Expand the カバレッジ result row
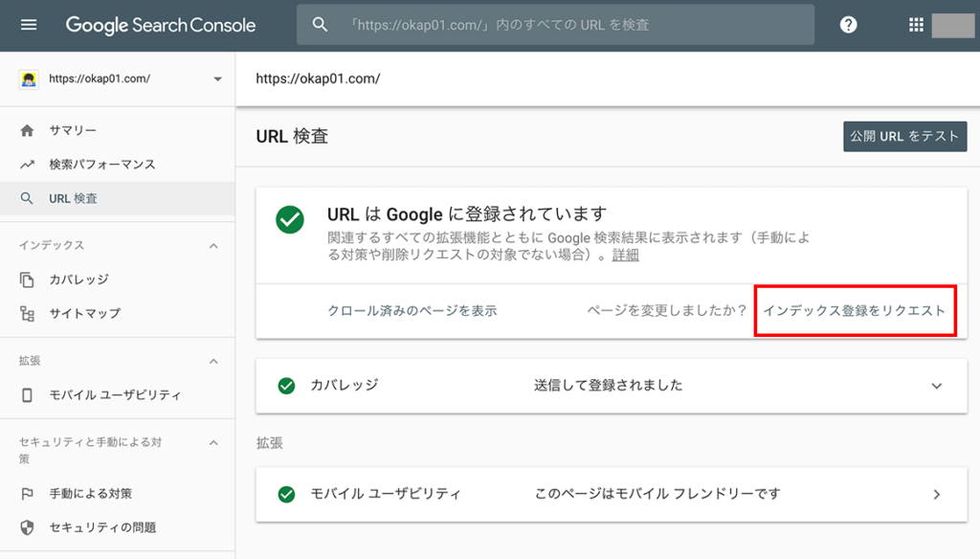 [x=936, y=386]
